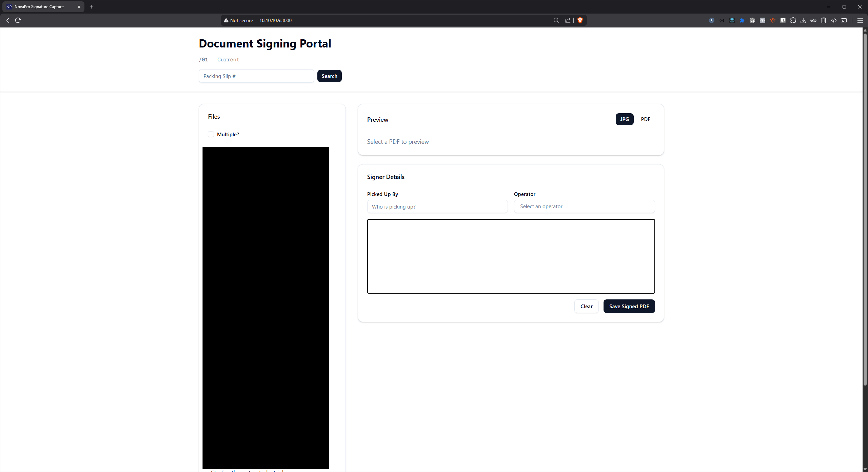
Task: Open the Cast icon on the toolbar
Action: pos(844,20)
